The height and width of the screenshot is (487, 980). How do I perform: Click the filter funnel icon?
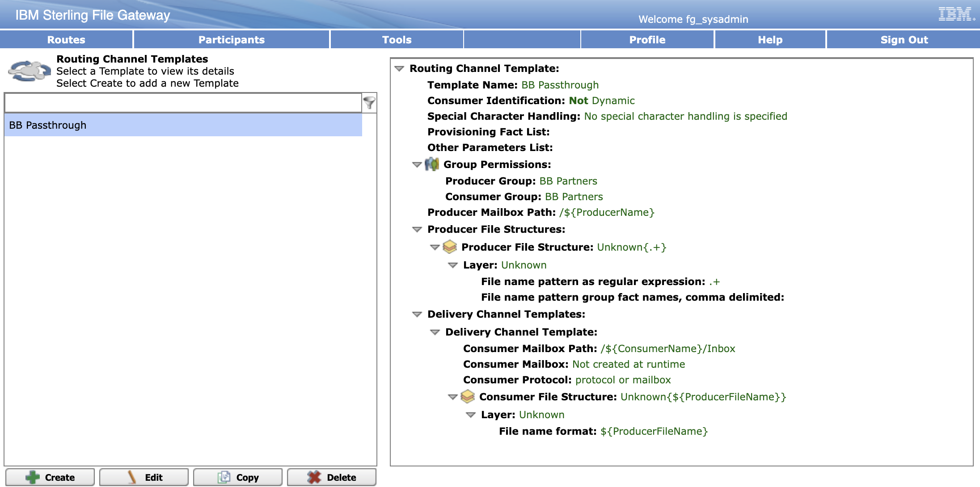369,103
